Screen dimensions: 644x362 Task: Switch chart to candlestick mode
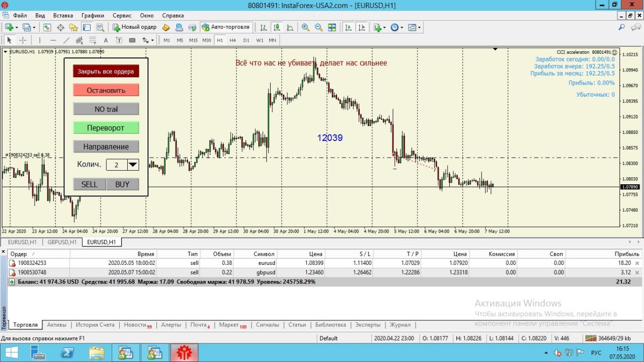coord(277,27)
